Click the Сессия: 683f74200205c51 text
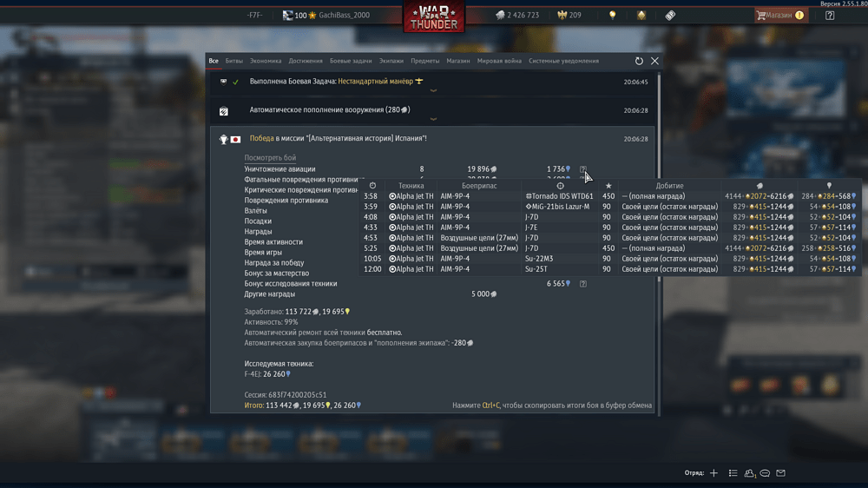868x488 pixels. pyautogui.click(x=285, y=395)
